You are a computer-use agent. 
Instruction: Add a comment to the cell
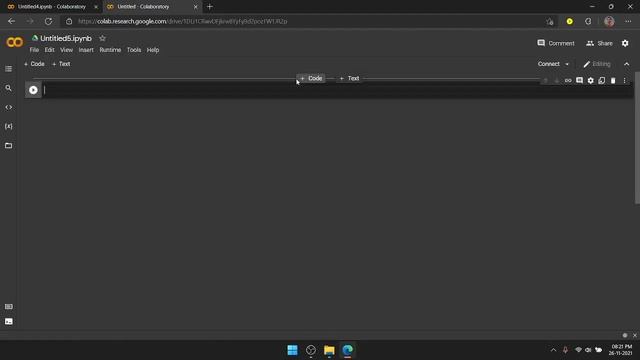pyautogui.click(x=579, y=81)
